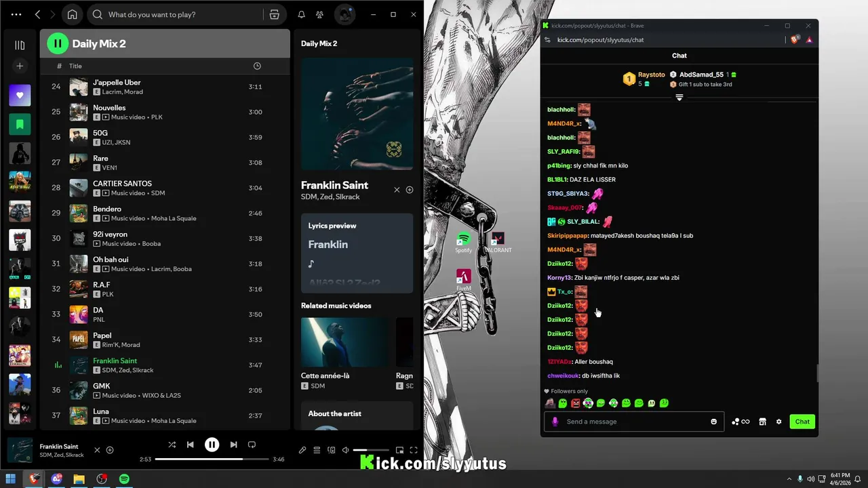This screenshot has height=488, width=868.
Task: Select the track Luna
Action: pyautogui.click(x=165, y=415)
